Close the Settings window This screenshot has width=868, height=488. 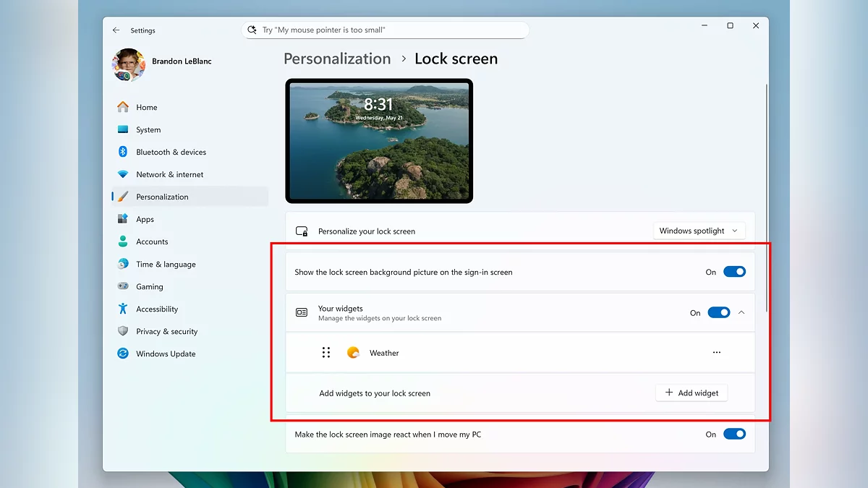[x=756, y=25]
